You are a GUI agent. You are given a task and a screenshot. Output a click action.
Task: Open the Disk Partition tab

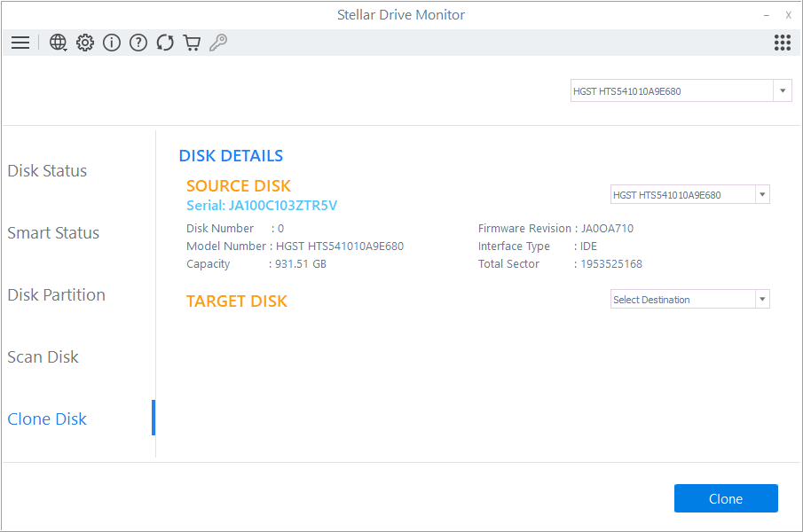tap(56, 294)
